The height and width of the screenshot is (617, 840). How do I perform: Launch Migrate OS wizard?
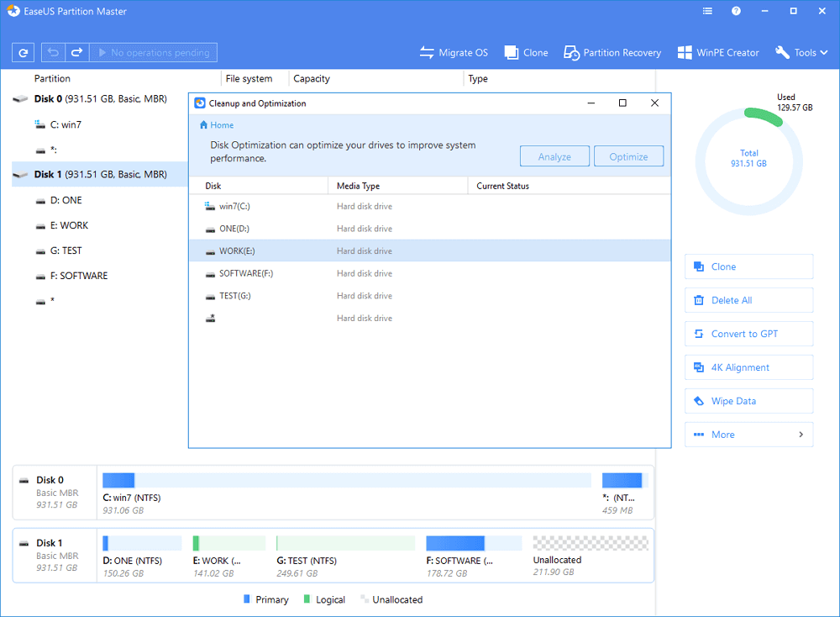(x=454, y=52)
